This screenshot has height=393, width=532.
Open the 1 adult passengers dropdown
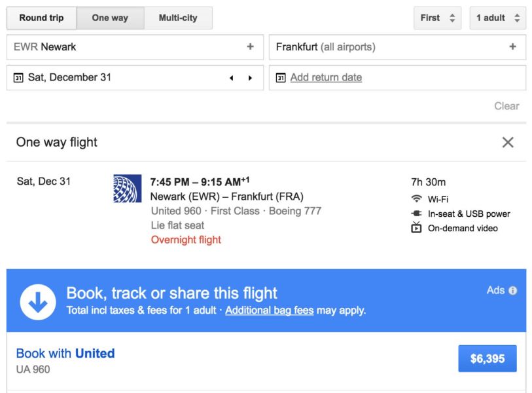497,18
